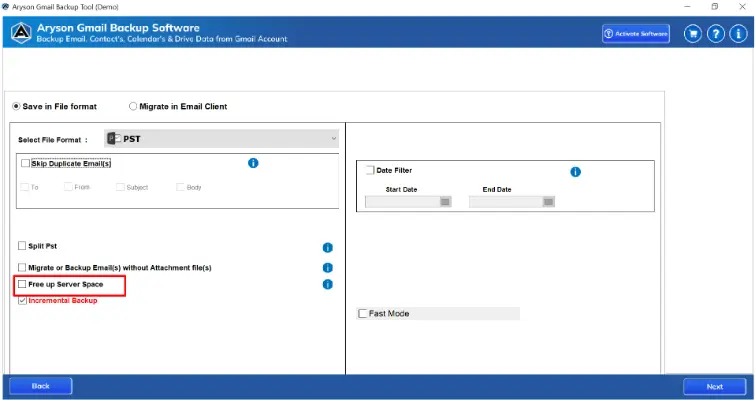The width and height of the screenshot is (755, 400).
Task: Go to the Back button
Action: coord(41,386)
